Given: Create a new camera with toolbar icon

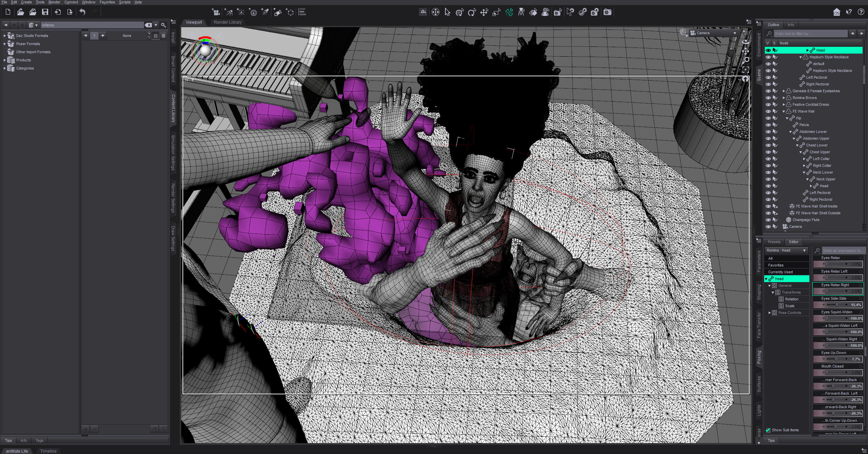Looking at the screenshot, I should tap(216, 12).
